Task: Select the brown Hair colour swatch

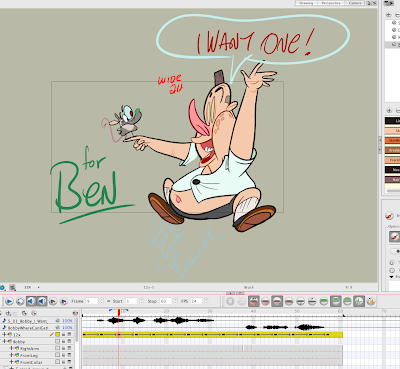Action: [x=392, y=180]
